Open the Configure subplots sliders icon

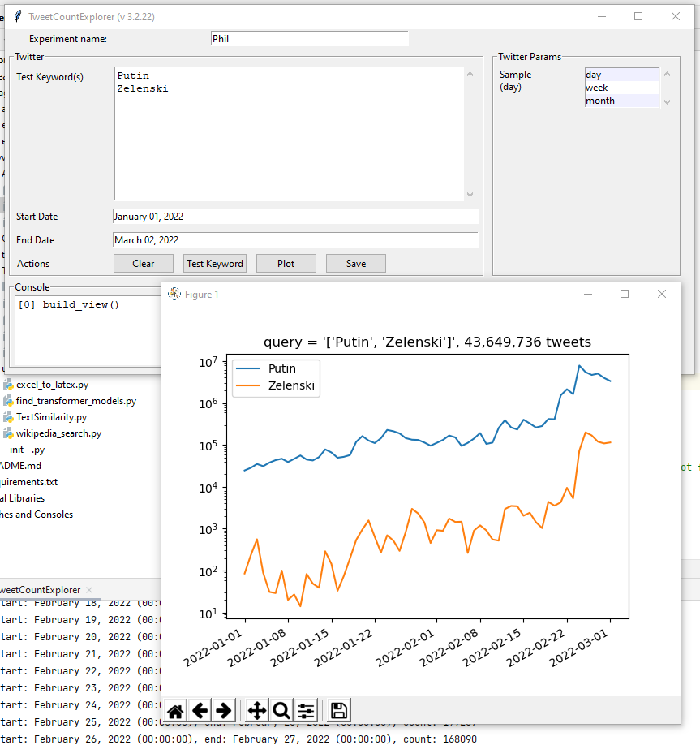pos(306,711)
